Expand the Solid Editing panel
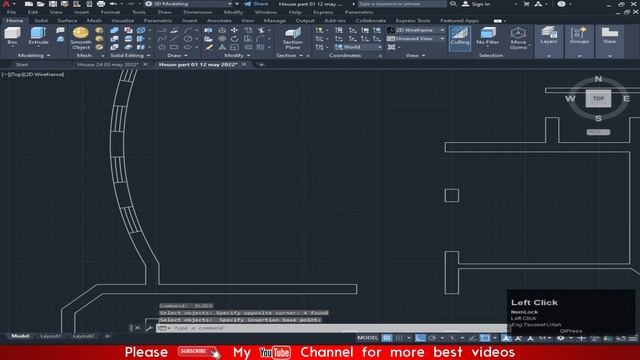Image resolution: width=640 pixels, height=360 pixels. [x=130, y=56]
